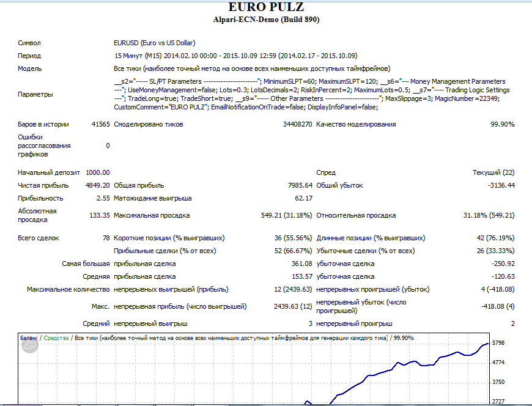Screen dimensions: 532x406
Task: Select the net profit value '4849.20'
Action: tap(98, 185)
